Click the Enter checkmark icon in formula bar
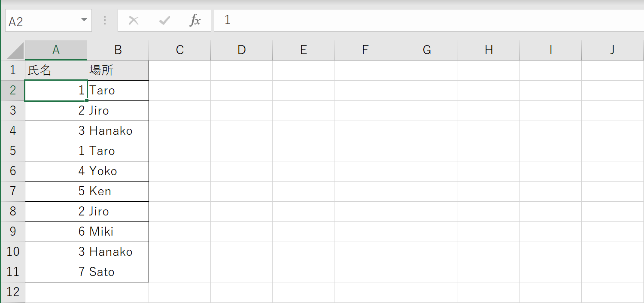Screen dimensions: 644x303 164,20
